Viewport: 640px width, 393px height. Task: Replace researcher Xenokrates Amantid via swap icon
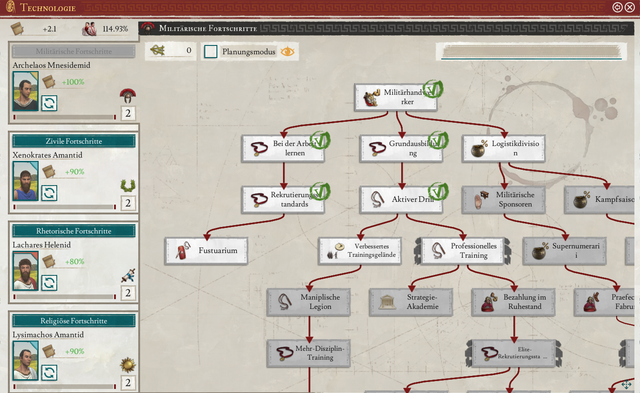pyautogui.click(x=49, y=193)
